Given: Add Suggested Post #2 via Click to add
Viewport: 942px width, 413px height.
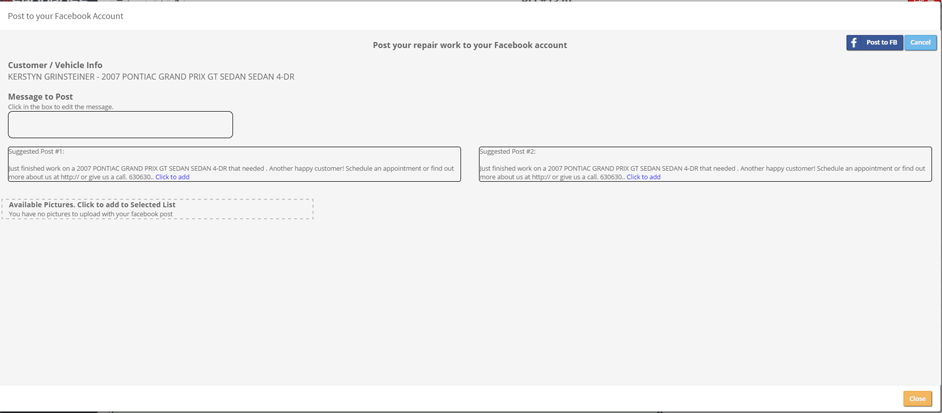Looking at the screenshot, I should (x=643, y=177).
